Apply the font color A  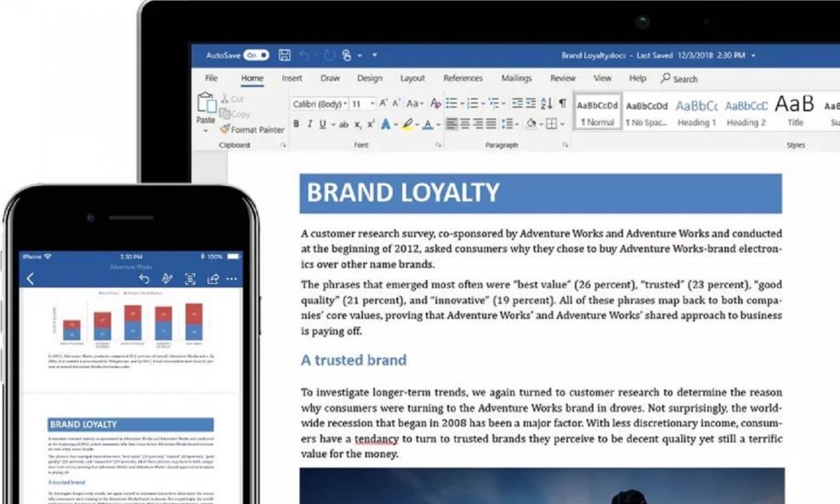(428, 125)
